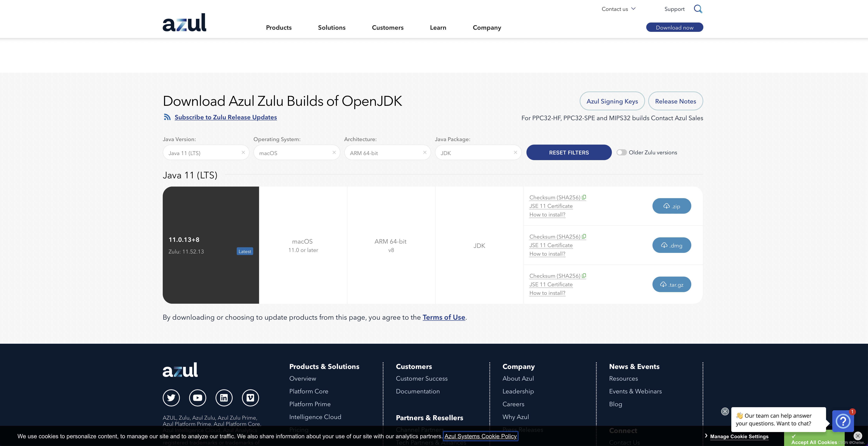The width and height of the screenshot is (868, 446).
Task: Open Azul's YouTube channel via footer icon
Action: (x=197, y=398)
